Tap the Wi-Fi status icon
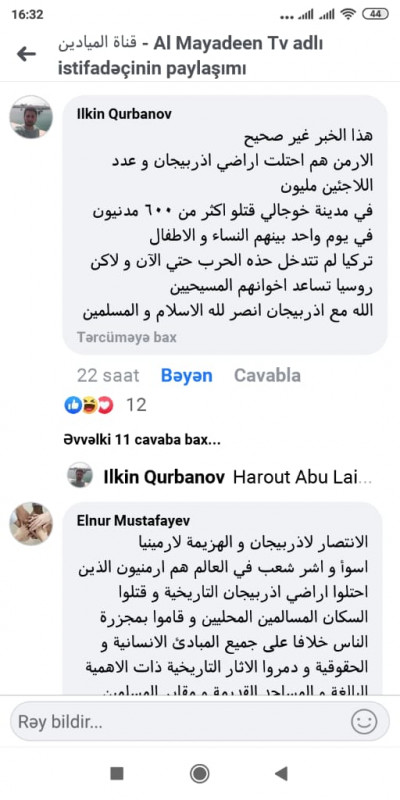400x800 pixels. click(x=349, y=15)
